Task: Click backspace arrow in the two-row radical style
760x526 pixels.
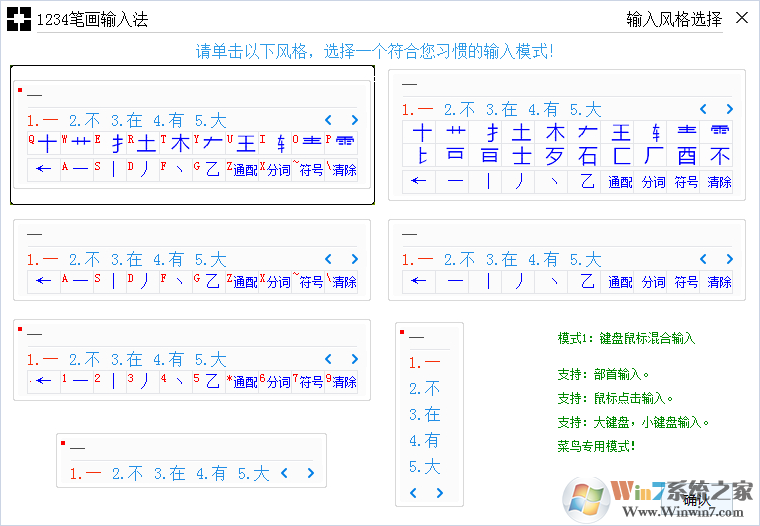Action: pos(419,181)
